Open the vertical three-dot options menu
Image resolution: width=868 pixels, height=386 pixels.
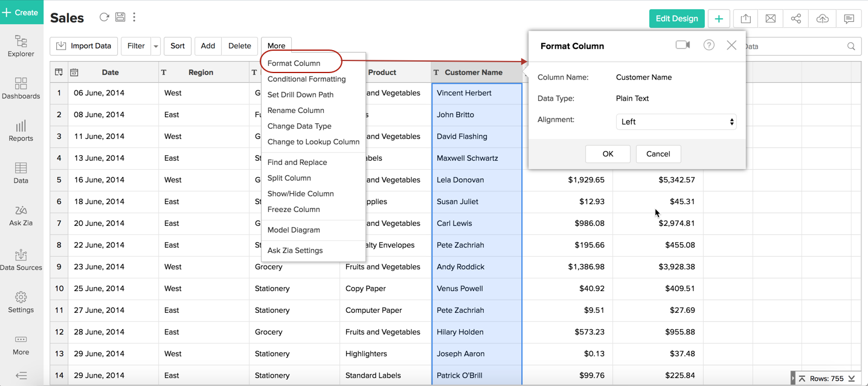(134, 18)
